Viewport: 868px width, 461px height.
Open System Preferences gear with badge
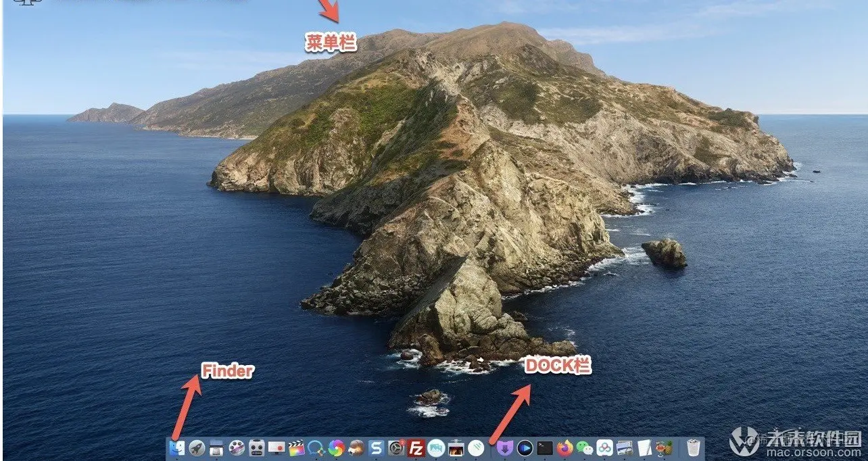[x=396, y=447]
